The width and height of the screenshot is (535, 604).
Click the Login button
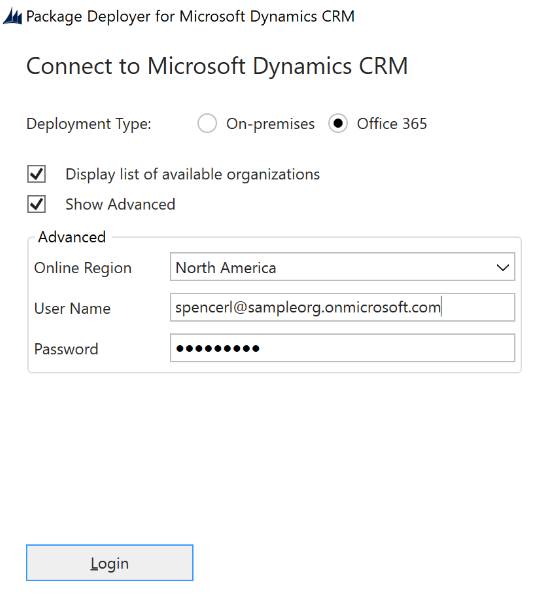click(x=109, y=563)
